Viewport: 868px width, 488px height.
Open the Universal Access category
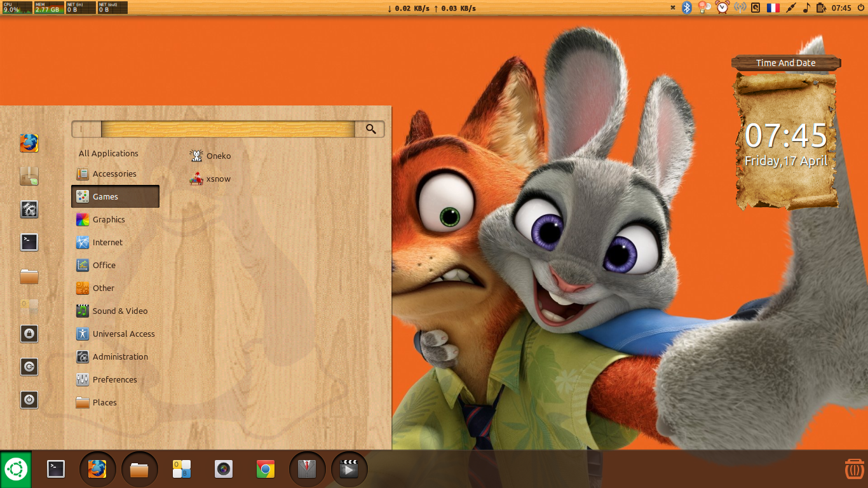click(115, 334)
